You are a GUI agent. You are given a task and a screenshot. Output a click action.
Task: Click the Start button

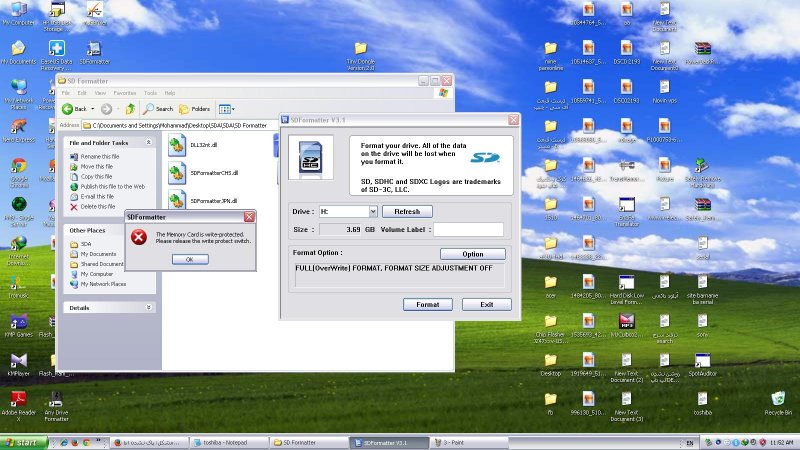tap(23, 442)
